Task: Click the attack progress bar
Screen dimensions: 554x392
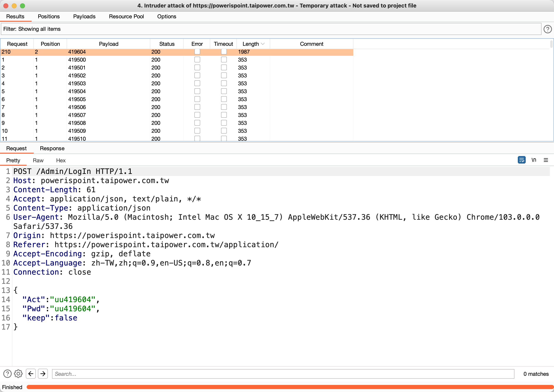Action: coord(290,387)
